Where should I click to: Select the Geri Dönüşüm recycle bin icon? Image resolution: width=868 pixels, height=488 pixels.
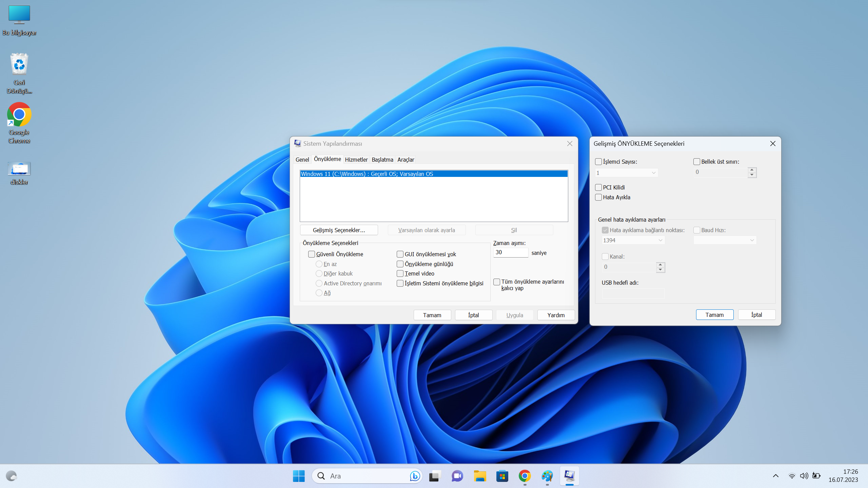[x=19, y=64]
